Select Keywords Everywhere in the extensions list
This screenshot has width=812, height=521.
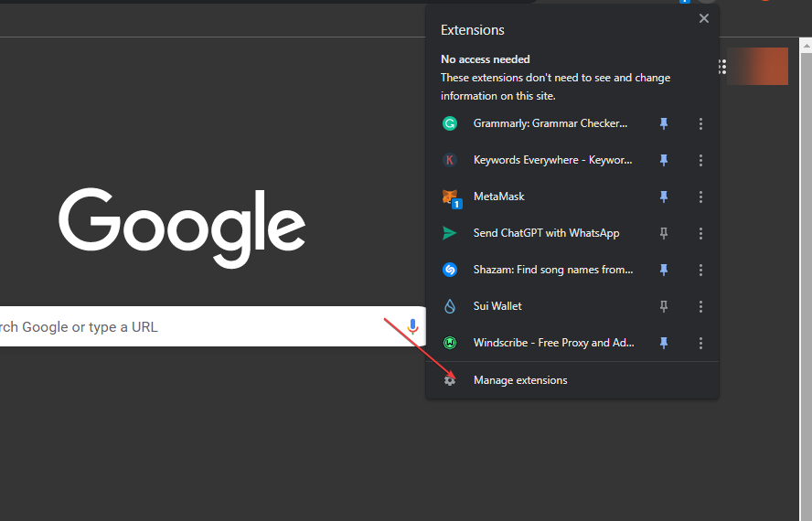(552, 160)
